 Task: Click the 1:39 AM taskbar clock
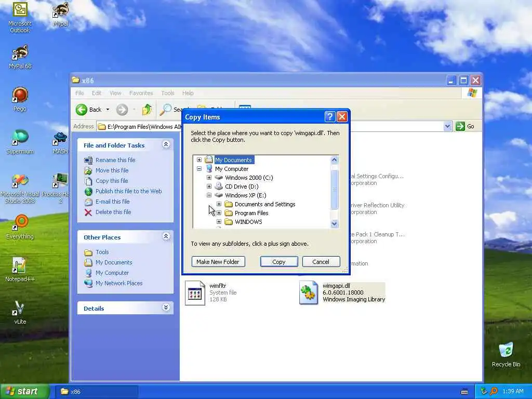[x=513, y=391]
